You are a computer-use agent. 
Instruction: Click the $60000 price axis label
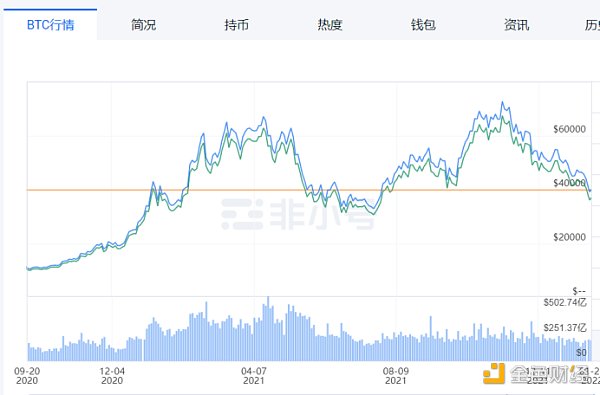tap(569, 129)
